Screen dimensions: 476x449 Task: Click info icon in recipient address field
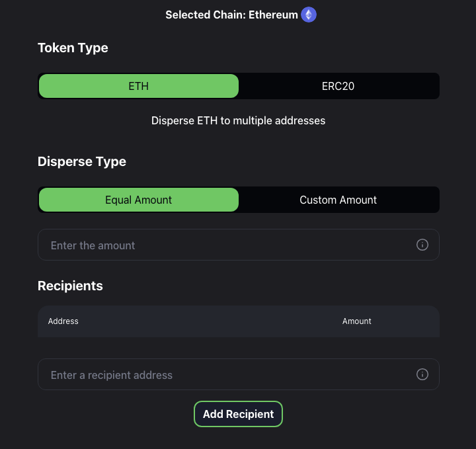[x=422, y=374]
